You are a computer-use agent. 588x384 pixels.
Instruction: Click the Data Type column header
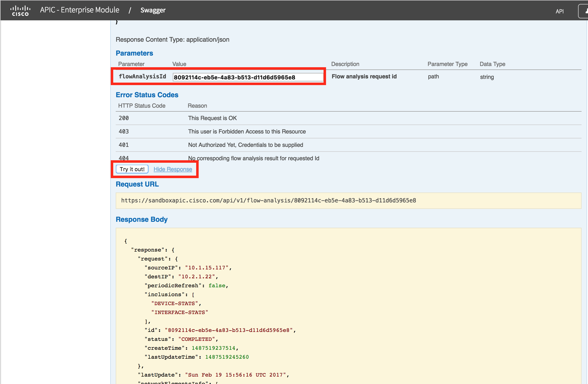(492, 64)
